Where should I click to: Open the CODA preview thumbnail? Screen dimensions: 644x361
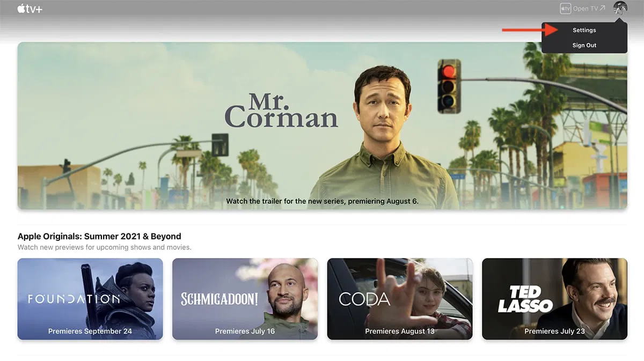click(x=400, y=298)
